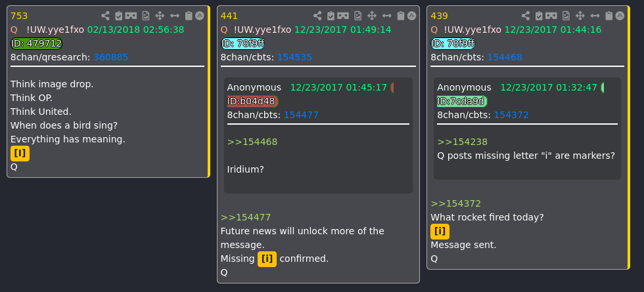This screenshot has width=644, height=292.
Task: Click the [i] tag beside 'Missing' in post 441
Action: pos(267,259)
